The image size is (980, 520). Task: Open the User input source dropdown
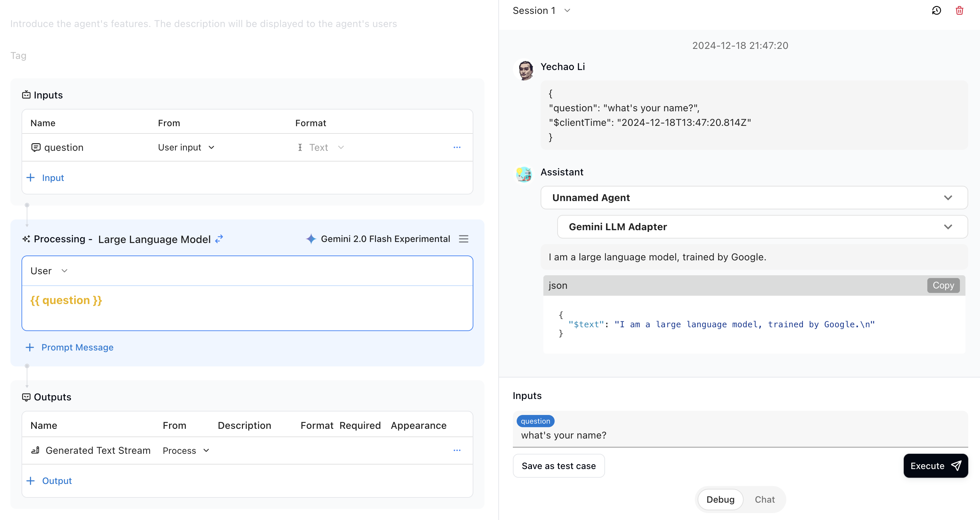pos(186,147)
